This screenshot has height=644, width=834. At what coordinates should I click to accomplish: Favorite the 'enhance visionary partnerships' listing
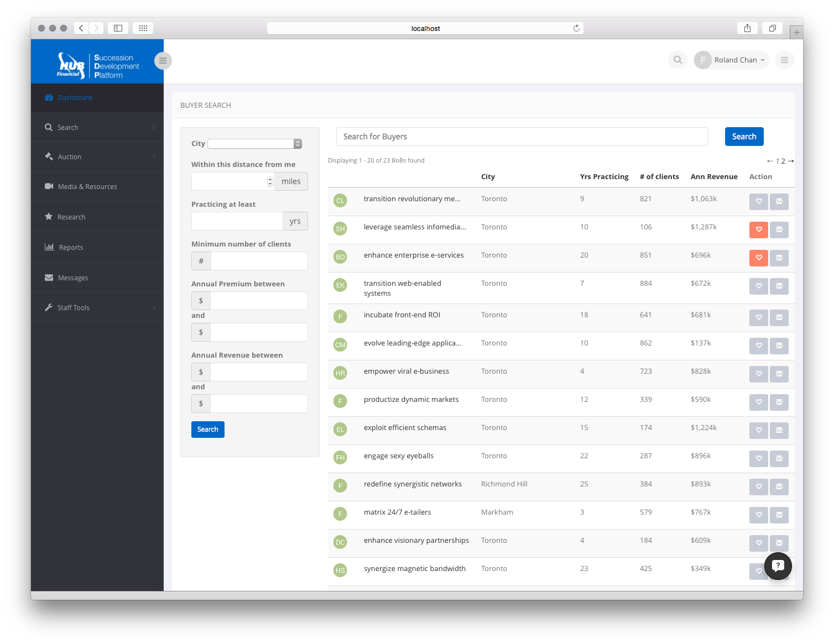point(759,543)
